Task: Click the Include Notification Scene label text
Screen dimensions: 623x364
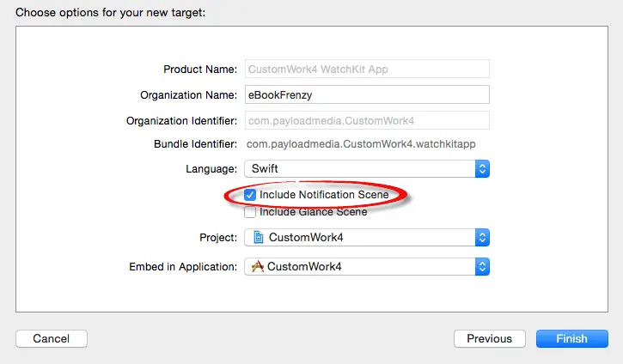Action: (324, 195)
